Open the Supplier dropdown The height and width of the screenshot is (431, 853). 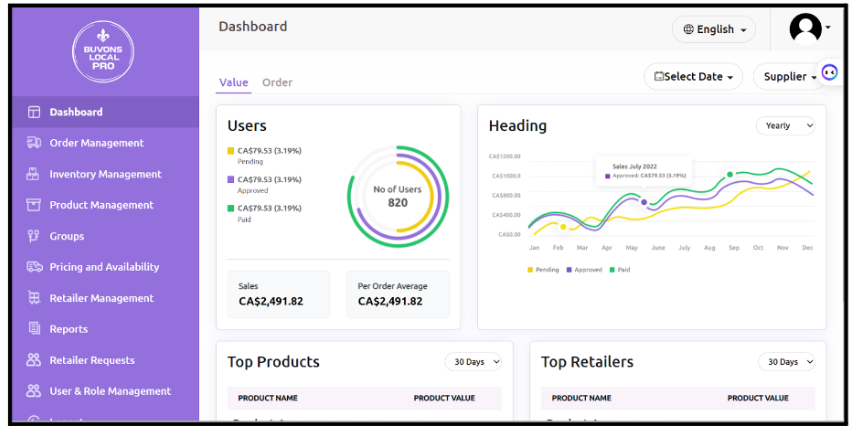[790, 77]
